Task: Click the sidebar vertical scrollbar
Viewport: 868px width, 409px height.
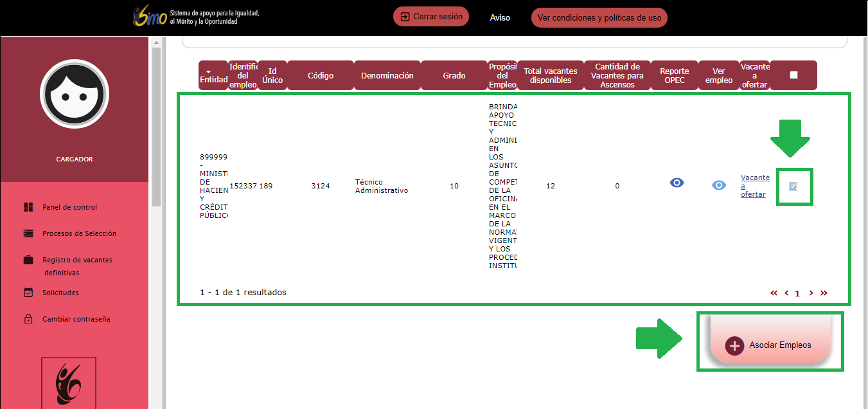Action: pyautogui.click(x=155, y=129)
